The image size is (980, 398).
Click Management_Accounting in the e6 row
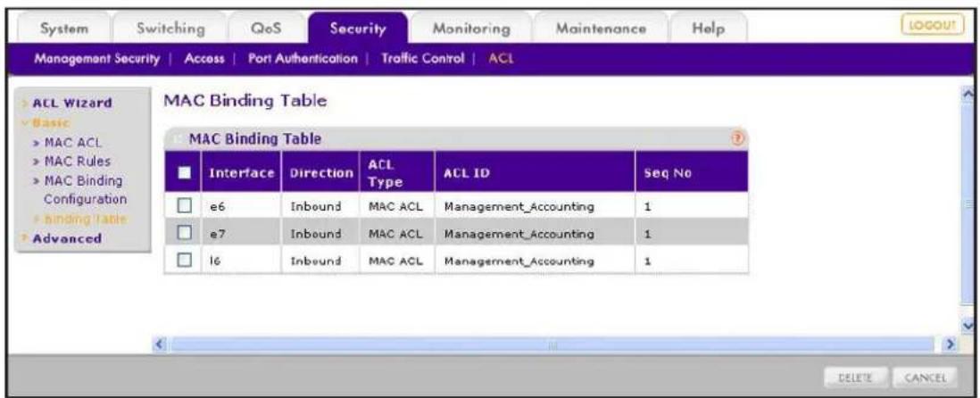pos(519,207)
